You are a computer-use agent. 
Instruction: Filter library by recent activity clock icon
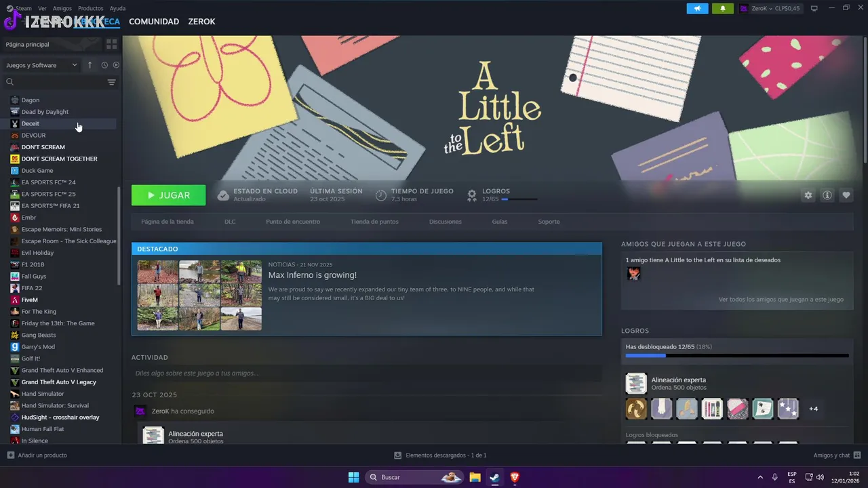(x=104, y=65)
